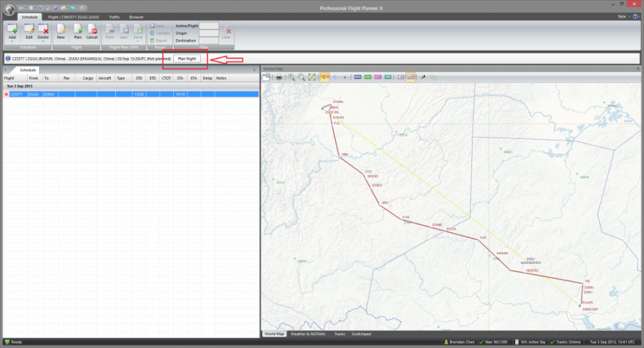Click the STD column header
Screen dimensions: 644x348
tap(139, 78)
